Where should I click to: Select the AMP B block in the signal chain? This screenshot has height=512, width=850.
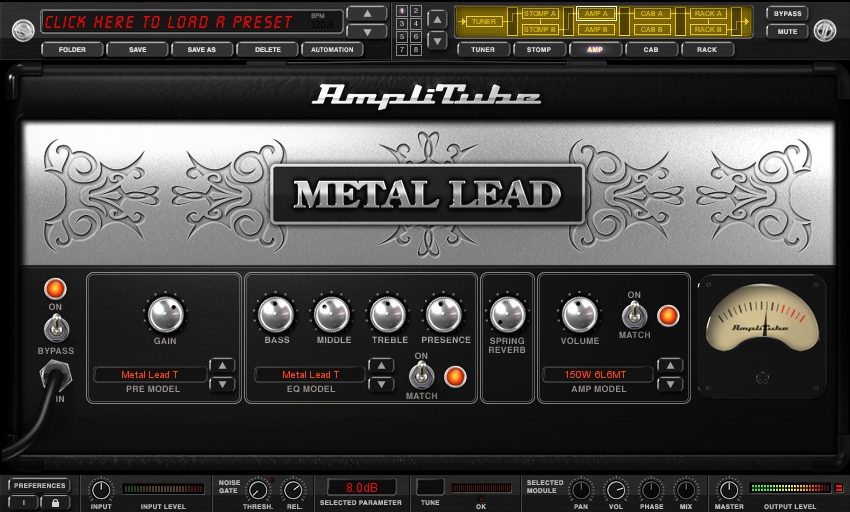click(x=596, y=29)
